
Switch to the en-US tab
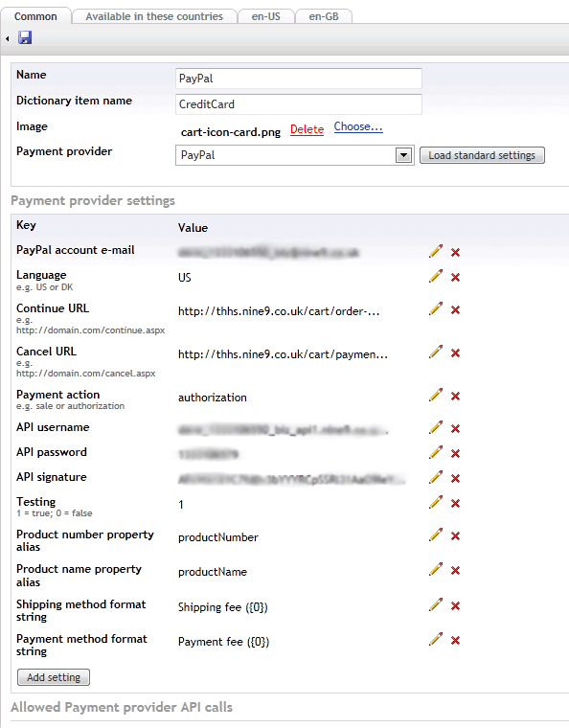tap(266, 16)
